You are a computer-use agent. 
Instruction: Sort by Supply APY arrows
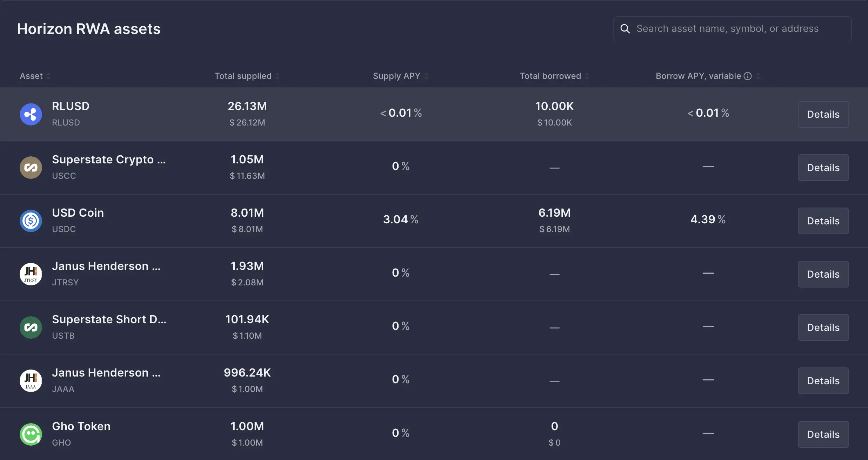426,76
